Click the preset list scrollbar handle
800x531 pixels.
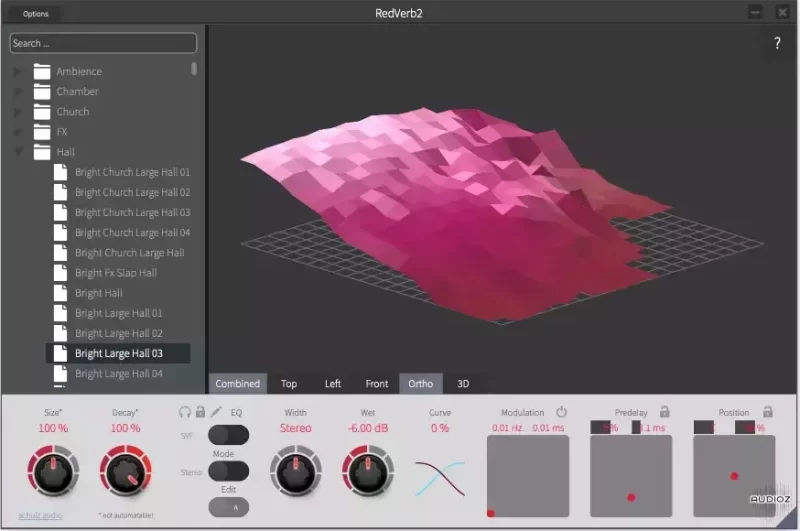pyautogui.click(x=194, y=69)
